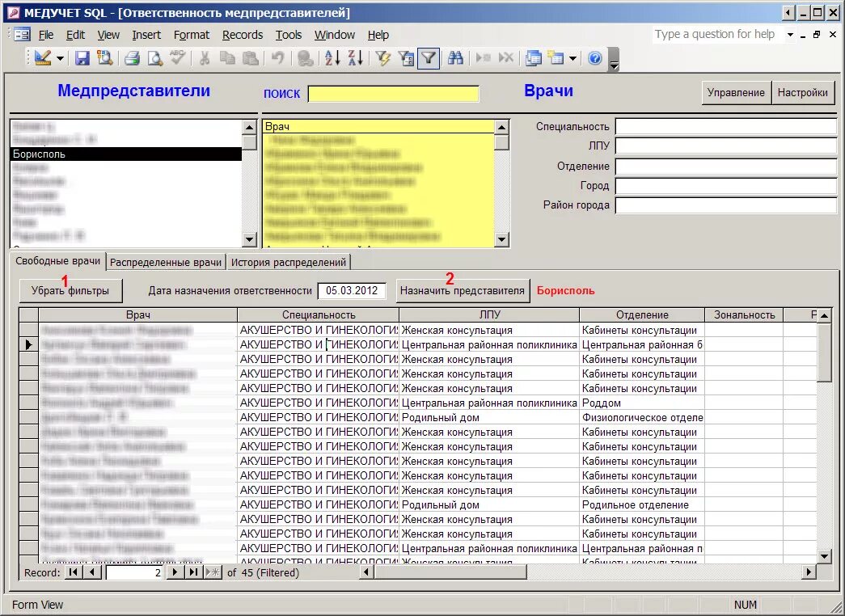The width and height of the screenshot is (845, 616).
Task: Click the New Record toolbar icon
Action: click(483, 57)
